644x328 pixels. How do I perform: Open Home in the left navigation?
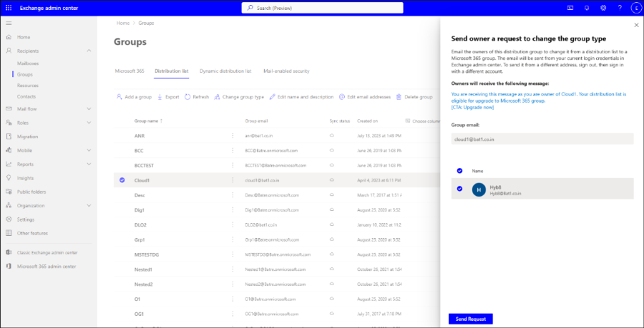point(24,37)
